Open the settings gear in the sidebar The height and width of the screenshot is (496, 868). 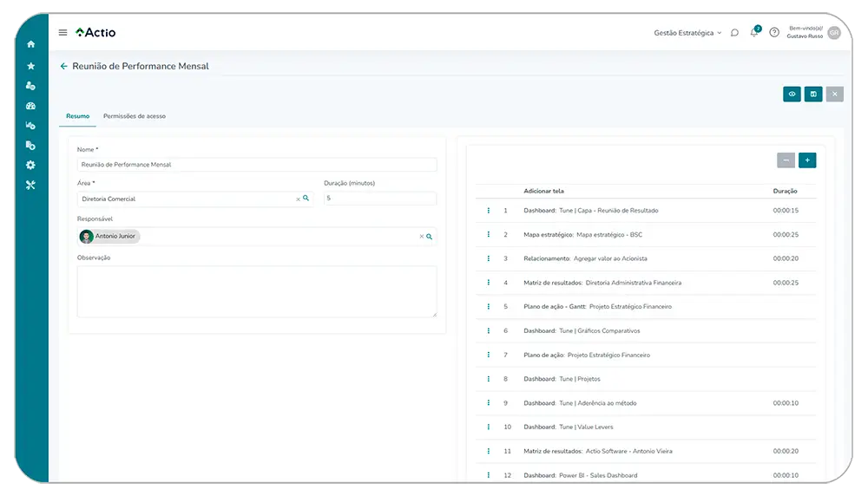click(31, 165)
